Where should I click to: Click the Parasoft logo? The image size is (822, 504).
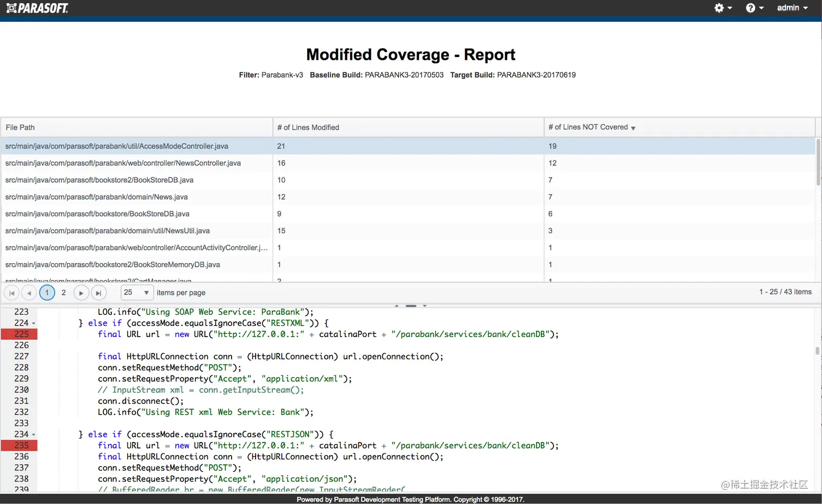[37, 8]
